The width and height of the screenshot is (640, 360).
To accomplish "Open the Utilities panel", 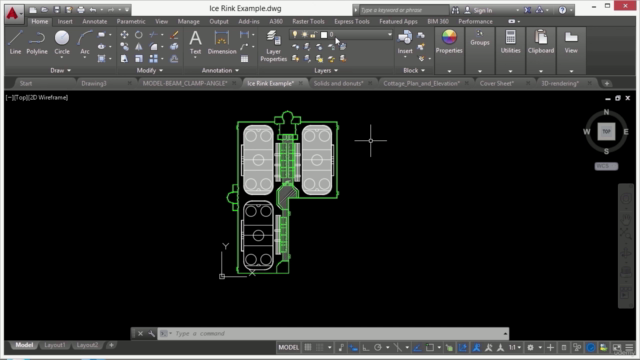I will click(x=511, y=42).
